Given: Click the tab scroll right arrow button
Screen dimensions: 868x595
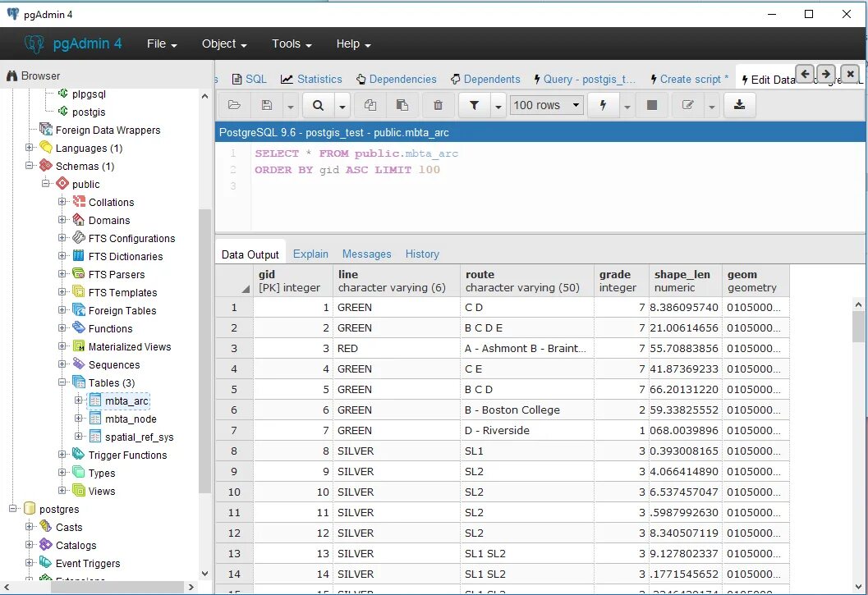Looking at the screenshot, I should (826, 74).
